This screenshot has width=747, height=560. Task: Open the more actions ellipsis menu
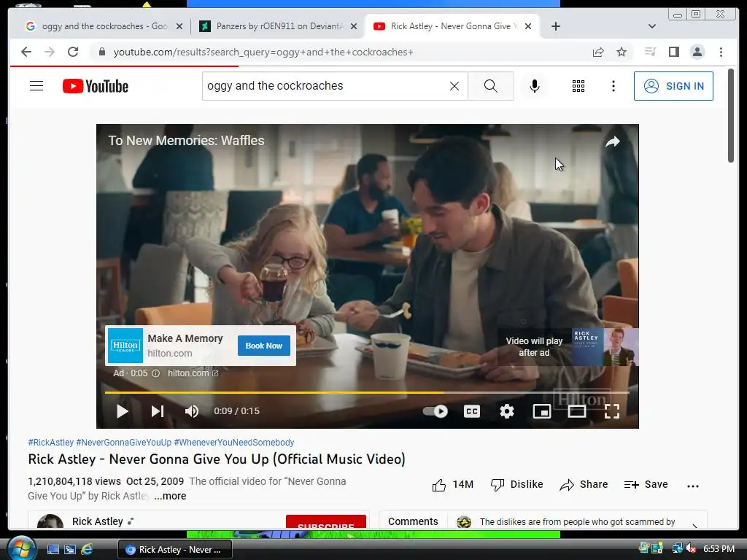[693, 486]
